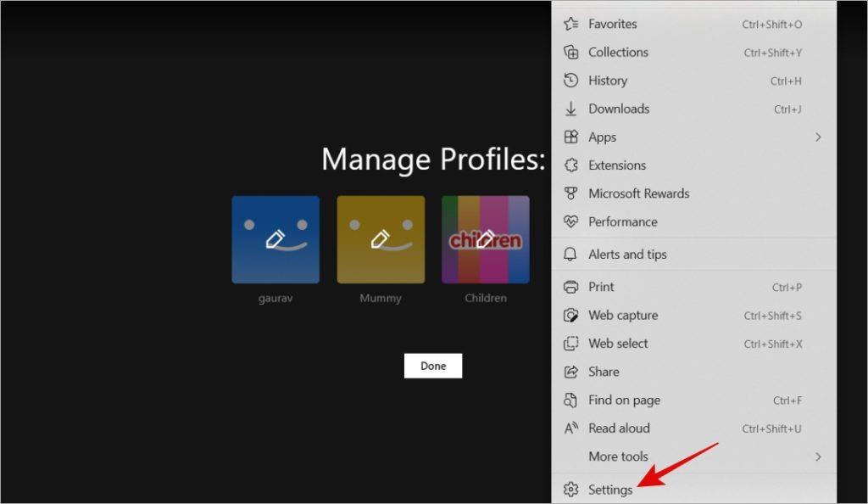This screenshot has width=868, height=504.
Task: Select Performance menu entry
Action: [x=694, y=221]
